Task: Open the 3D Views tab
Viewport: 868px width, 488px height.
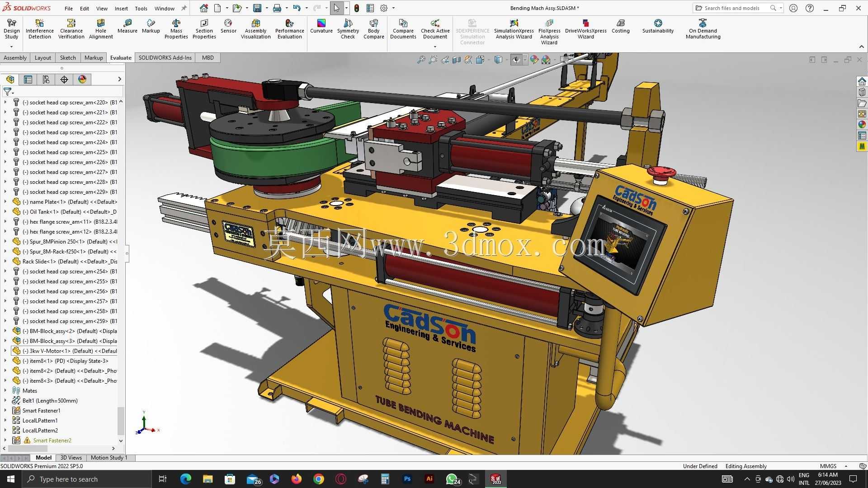Action: (x=71, y=458)
